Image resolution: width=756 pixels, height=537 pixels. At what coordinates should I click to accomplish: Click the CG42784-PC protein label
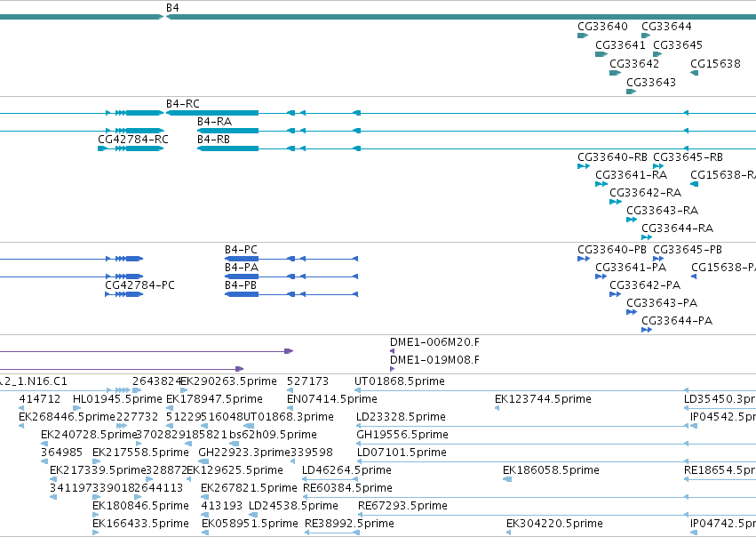click(x=139, y=285)
